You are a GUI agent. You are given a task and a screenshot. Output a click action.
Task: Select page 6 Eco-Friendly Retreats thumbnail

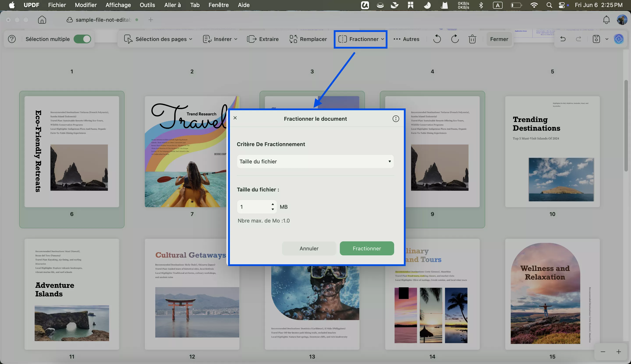click(72, 152)
